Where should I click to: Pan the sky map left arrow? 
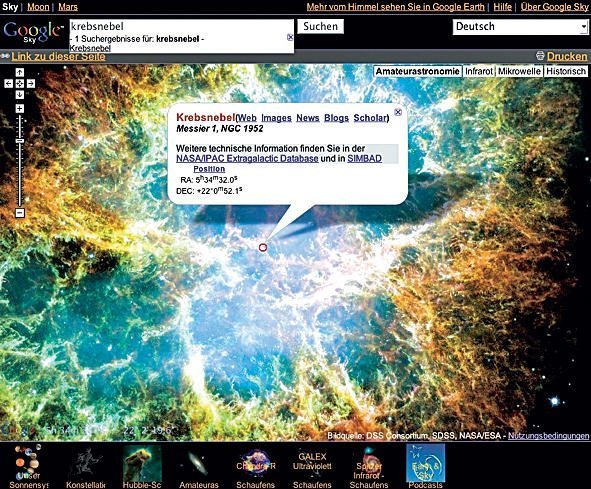(x=8, y=83)
